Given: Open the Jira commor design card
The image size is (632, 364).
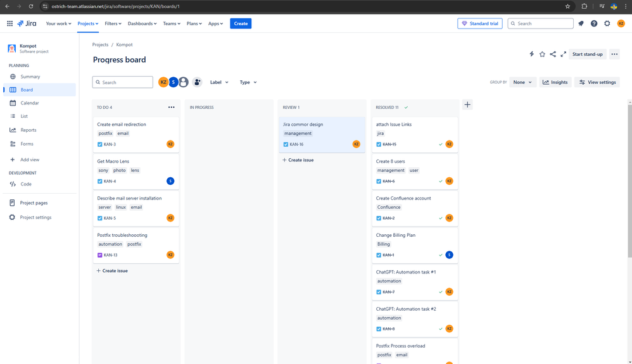Looking at the screenshot, I should pos(322,135).
